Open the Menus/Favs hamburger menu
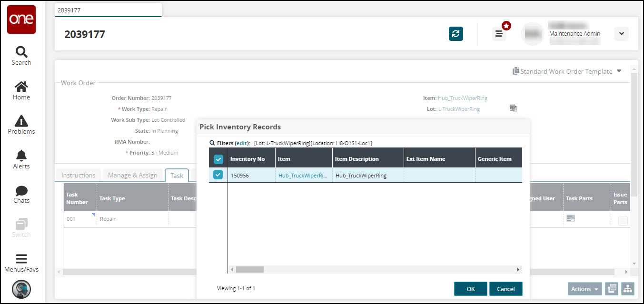The image size is (644, 304). pos(21,263)
